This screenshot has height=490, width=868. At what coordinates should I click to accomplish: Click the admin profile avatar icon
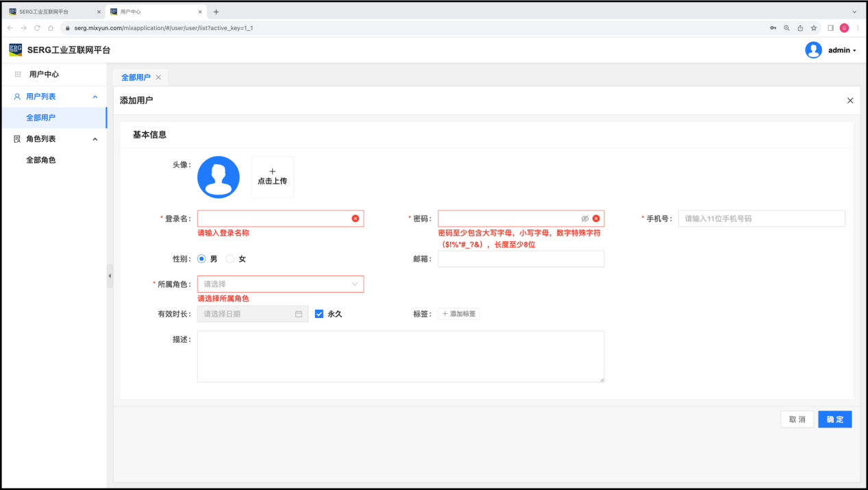point(813,50)
